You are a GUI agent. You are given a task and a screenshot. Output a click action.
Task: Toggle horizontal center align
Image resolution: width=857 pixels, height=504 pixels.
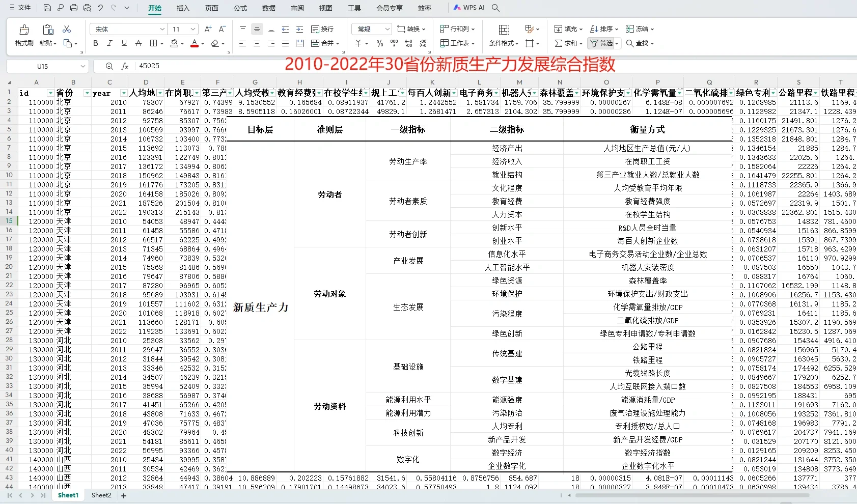pyautogui.click(x=257, y=43)
